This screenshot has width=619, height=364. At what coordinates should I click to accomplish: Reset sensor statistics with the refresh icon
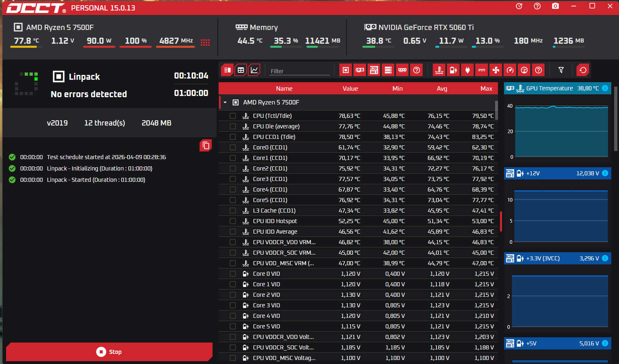(583, 70)
